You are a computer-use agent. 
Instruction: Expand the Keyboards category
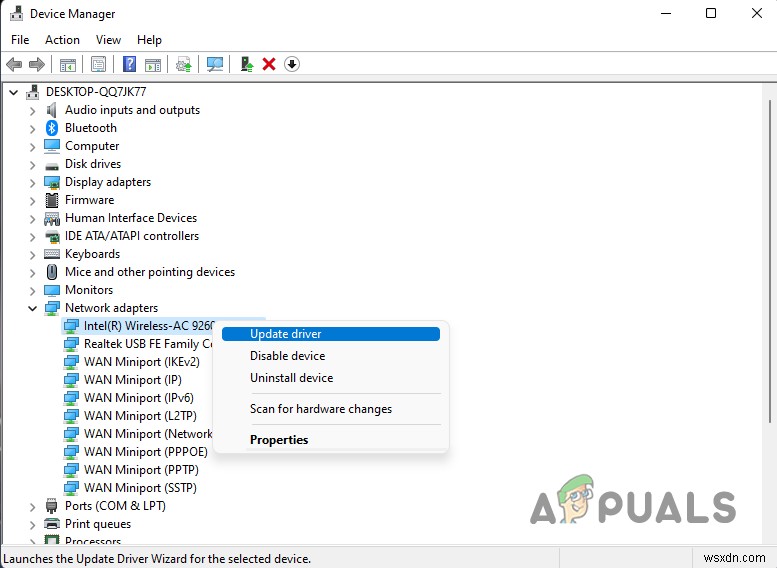[33, 255]
